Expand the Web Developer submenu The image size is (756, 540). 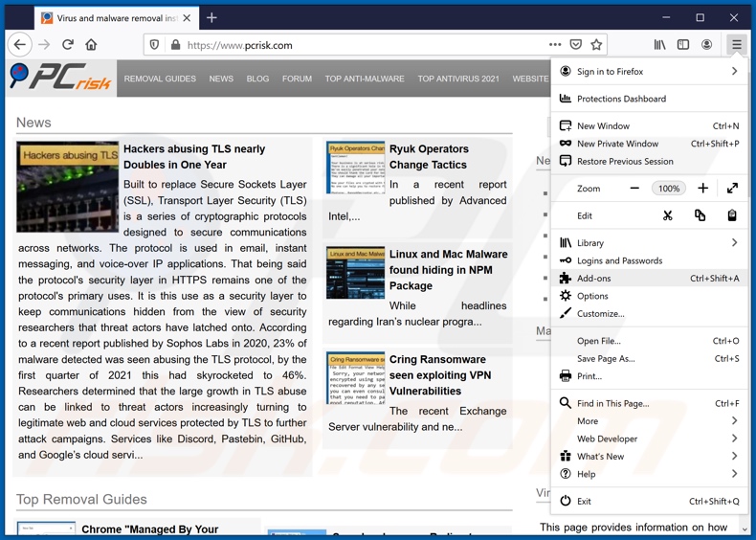click(734, 439)
